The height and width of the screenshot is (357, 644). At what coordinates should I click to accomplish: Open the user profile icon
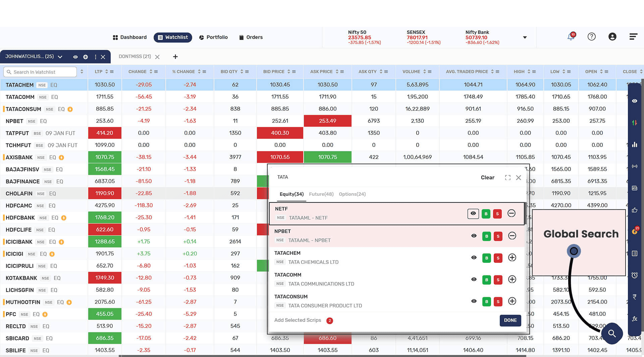(612, 37)
